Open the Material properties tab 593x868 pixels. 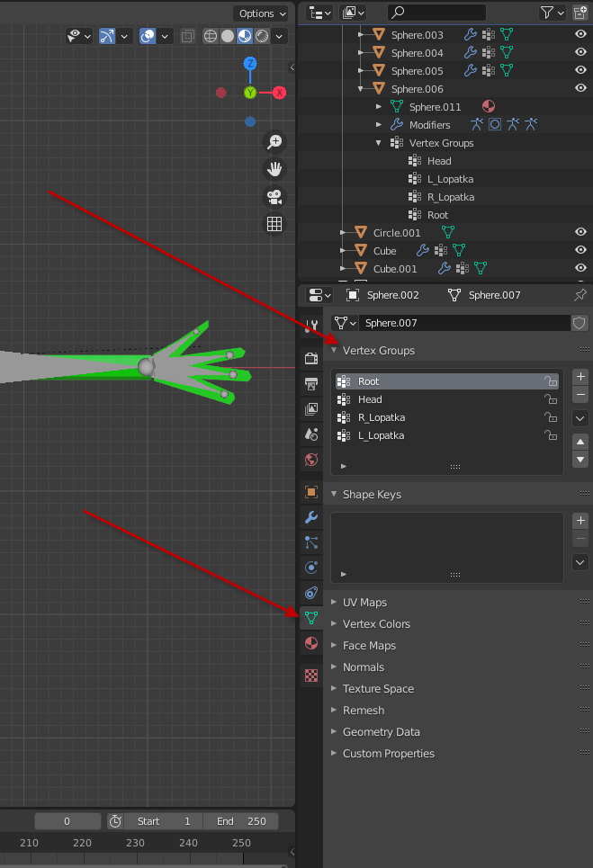[311, 643]
